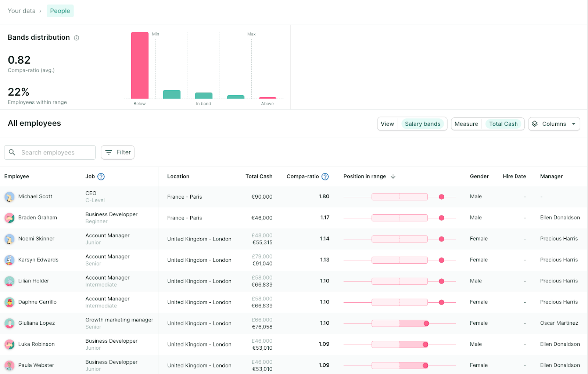
Task: Click the magnifier icon in the search bar
Action: [x=12, y=152]
